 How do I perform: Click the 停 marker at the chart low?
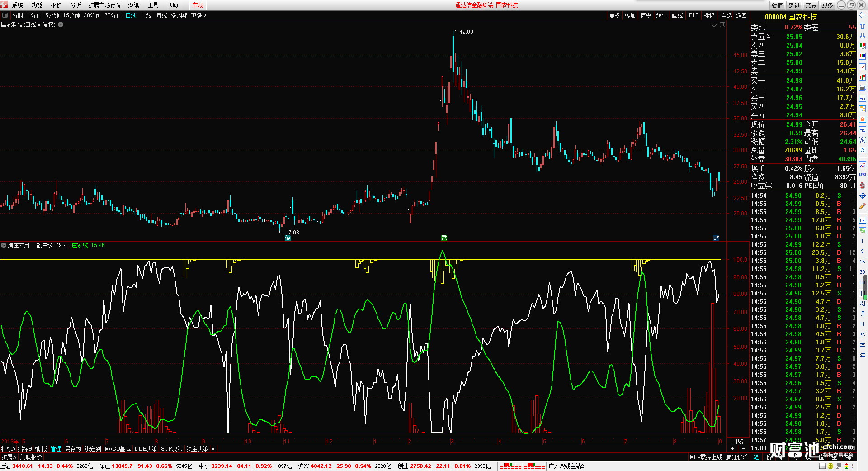(288, 238)
